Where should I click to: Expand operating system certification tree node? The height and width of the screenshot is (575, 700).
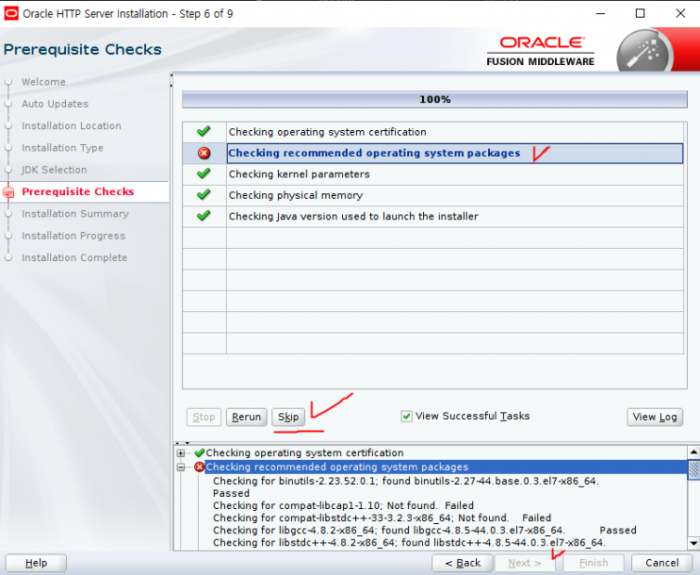(x=180, y=453)
